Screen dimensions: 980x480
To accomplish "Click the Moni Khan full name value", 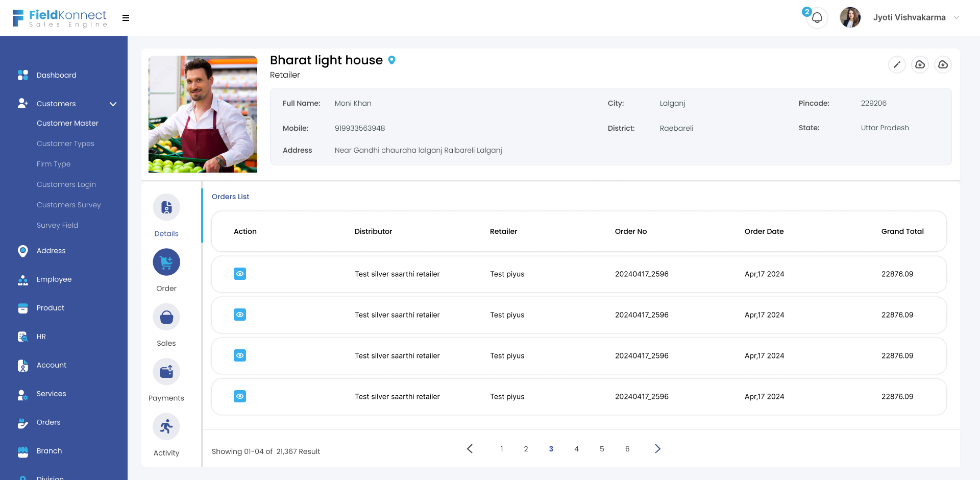I will (x=353, y=103).
